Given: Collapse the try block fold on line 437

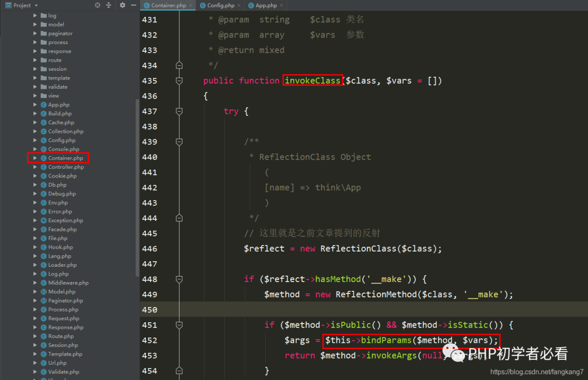Looking at the screenshot, I should 179,112.
